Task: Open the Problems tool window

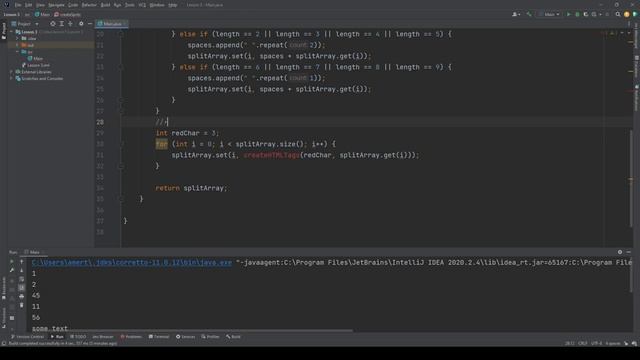Action: tap(131, 337)
